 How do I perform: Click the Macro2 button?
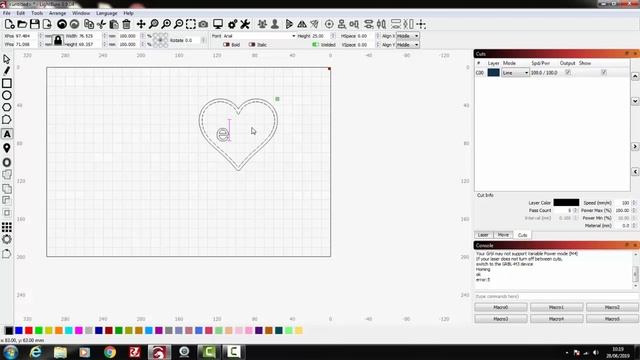[x=612, y=307]
